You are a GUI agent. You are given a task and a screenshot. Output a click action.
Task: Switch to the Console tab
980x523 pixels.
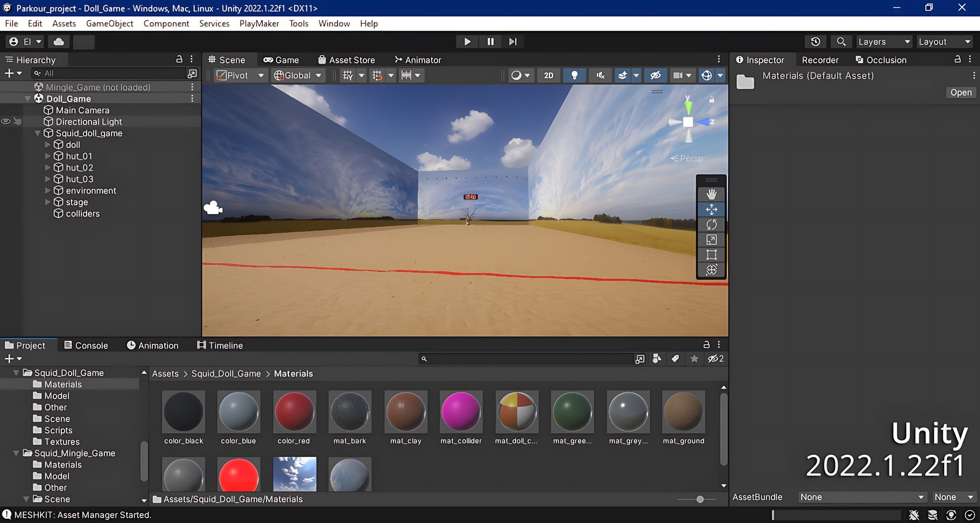pyautogui.click(x=86, y=345)
